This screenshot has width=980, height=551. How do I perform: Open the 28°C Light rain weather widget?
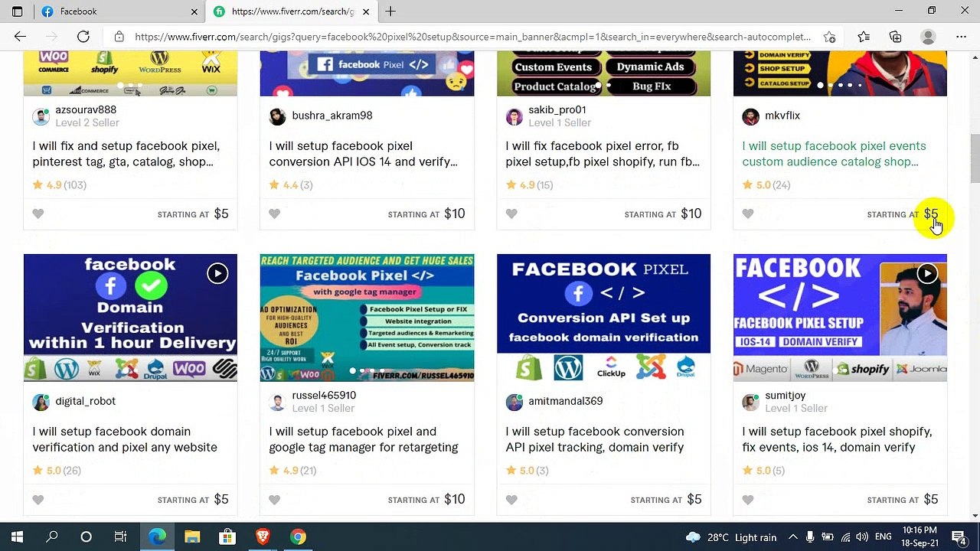click(731, 537)
